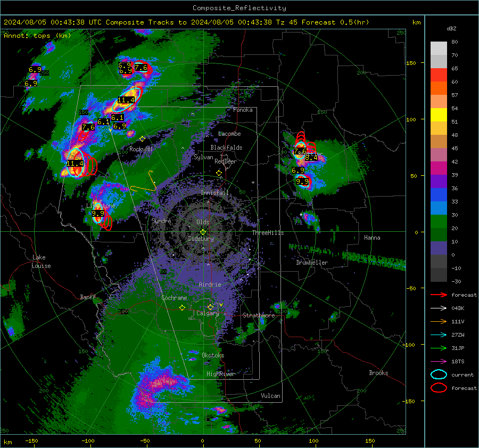Select the orange 111V track arrow
The image size is (479, 448).
tap(439, 321)
